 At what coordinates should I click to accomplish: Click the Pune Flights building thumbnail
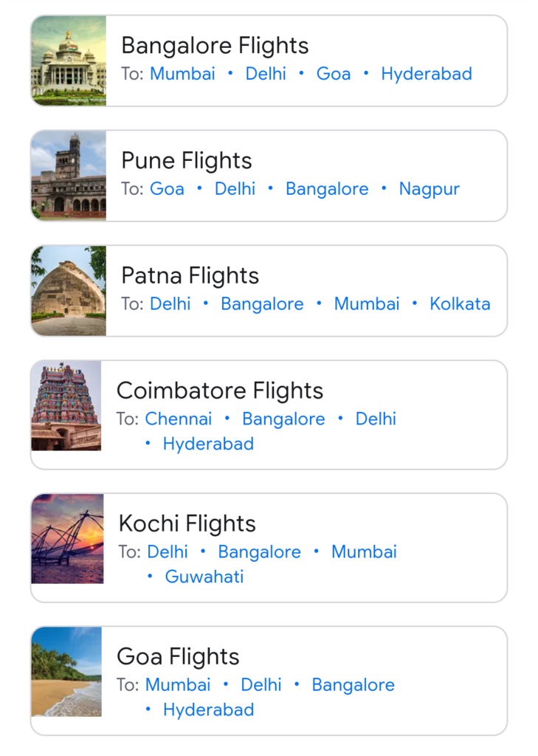point(69,176)
